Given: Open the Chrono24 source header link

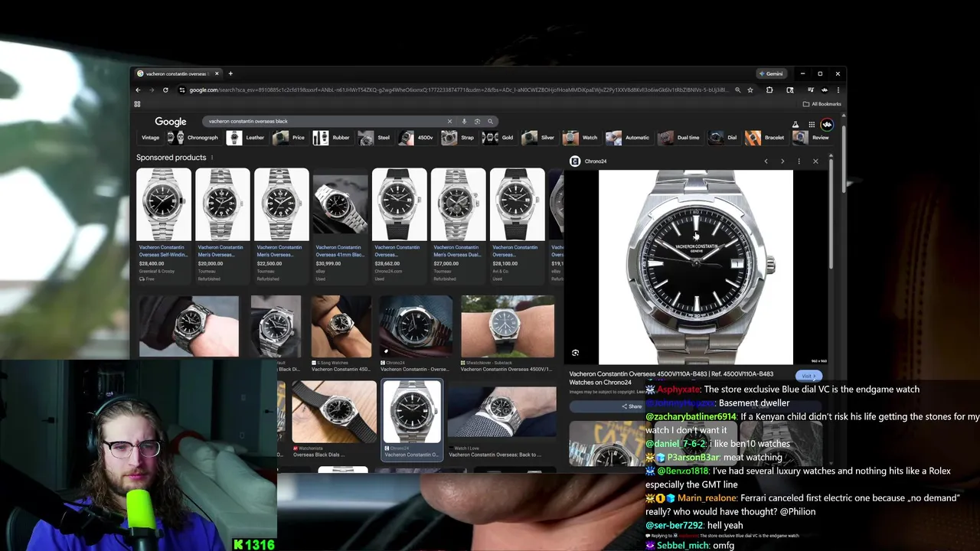Looking at the screenshot, I should pyautogui.click(x=589, y=161).
